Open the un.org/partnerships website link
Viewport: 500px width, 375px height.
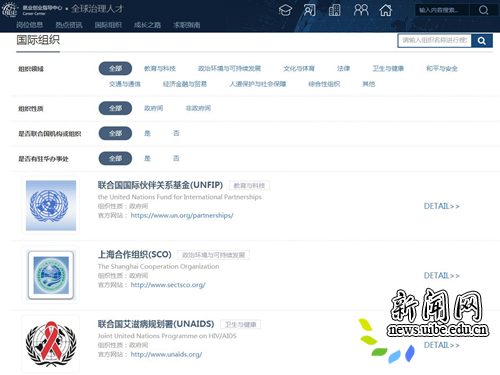pos(182,215)
